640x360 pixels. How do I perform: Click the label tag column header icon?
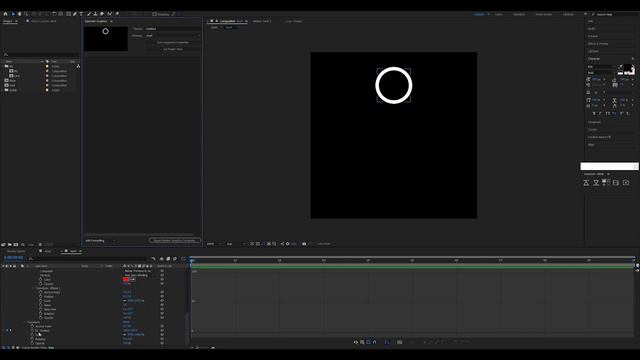tap(22, 266)
